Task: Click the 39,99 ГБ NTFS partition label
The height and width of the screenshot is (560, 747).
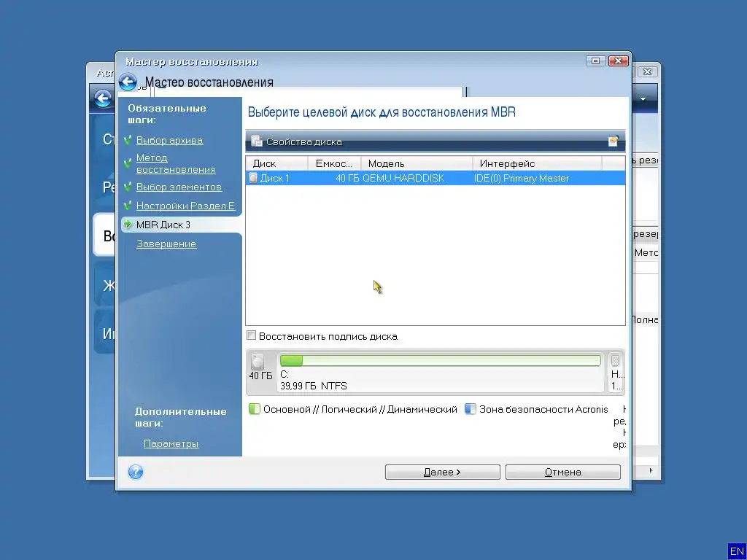Action: [x=314, y=386]
